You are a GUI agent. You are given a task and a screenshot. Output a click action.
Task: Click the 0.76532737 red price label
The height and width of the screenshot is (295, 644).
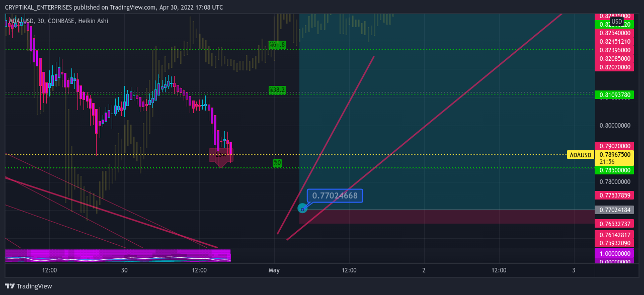[x=615, y=224]
